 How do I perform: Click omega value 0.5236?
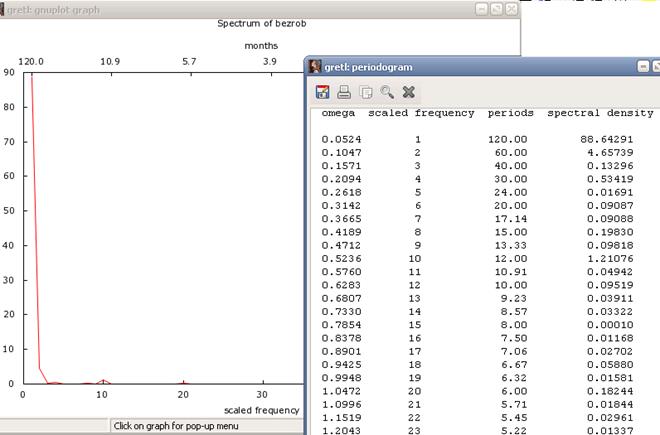(x=341, y=259)
